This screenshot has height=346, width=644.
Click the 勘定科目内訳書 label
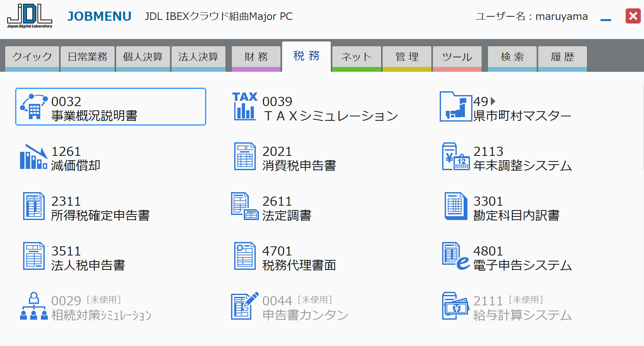pyautogui.click(x=516, y=215)
